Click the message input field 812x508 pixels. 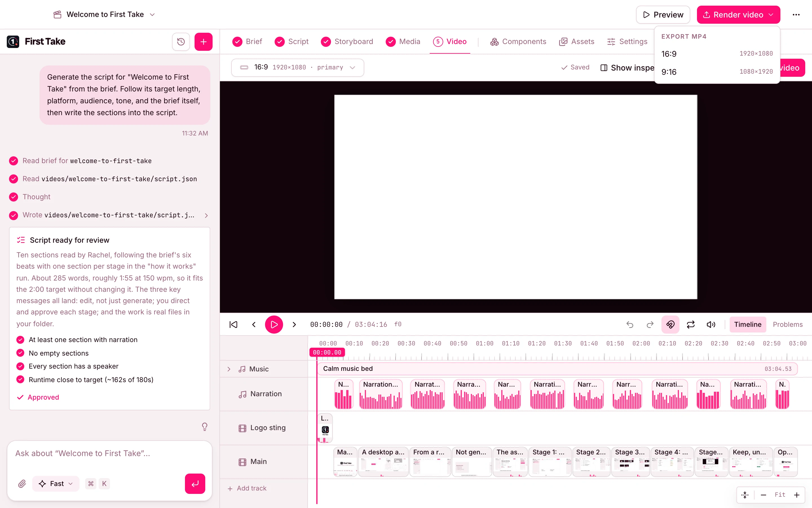click(109, 454)
